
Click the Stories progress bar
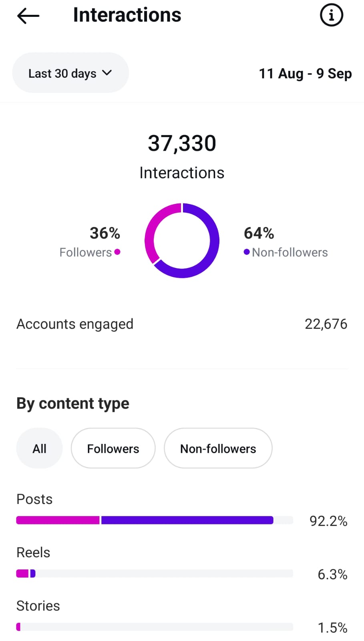(154, 627)
